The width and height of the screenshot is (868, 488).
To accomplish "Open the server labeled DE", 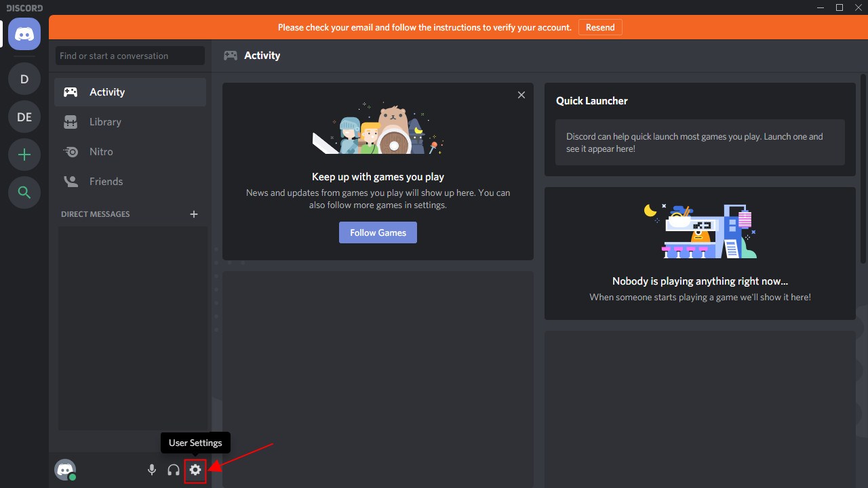I will click(24, 117).
